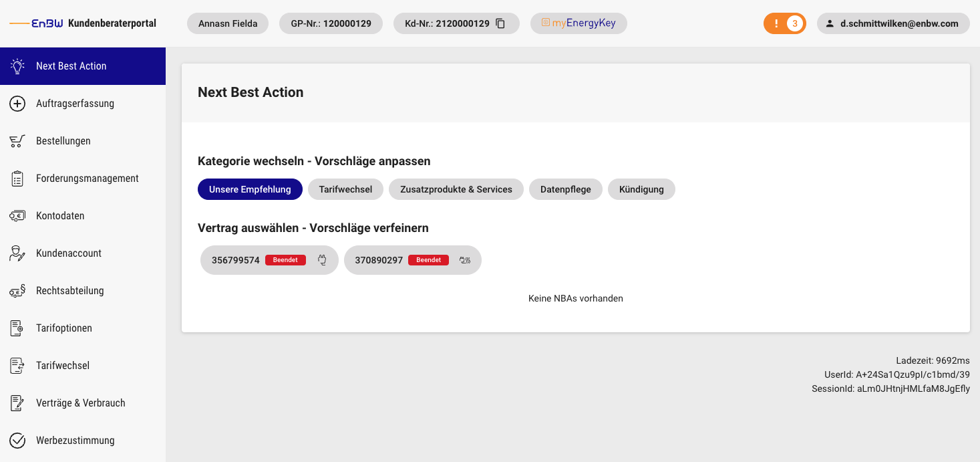This screenshot has width=980, height=462.
Task: Switch to the Tarifwechsel category chip
Action: pyautogui.click(x=345, y=189)
